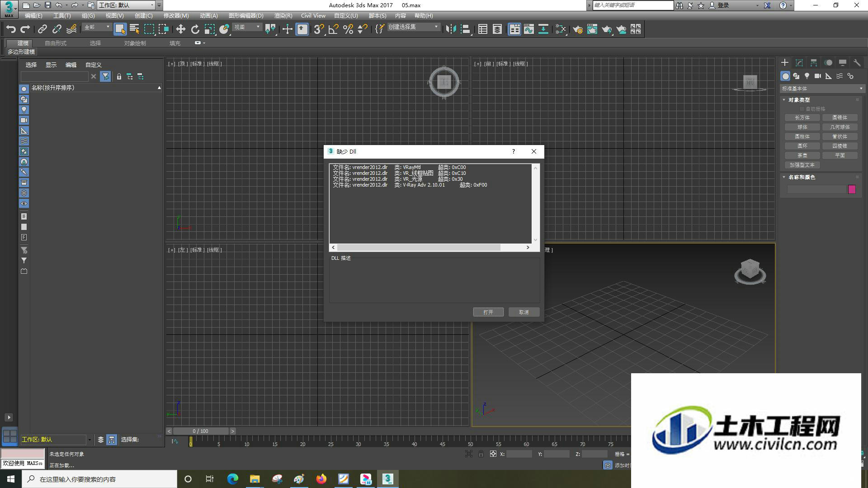Toggle the Selection Lock padlock in status bar

click(x=481, y=454)
